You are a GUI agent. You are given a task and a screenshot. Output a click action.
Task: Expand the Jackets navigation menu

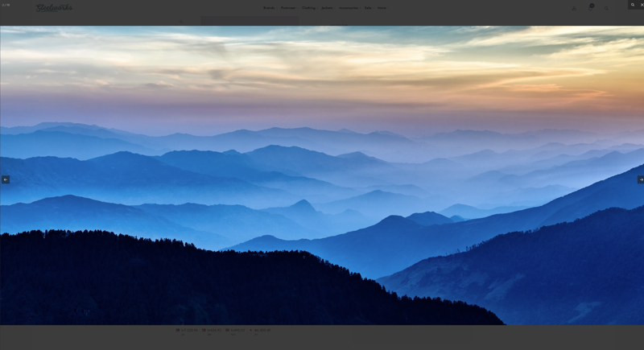tap(327, 8)
